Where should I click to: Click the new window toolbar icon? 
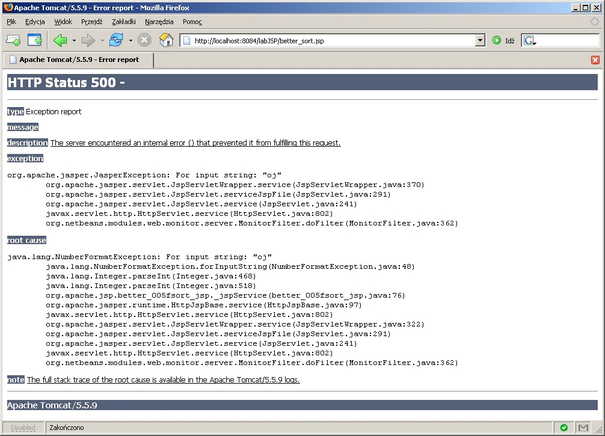(34, 40)
